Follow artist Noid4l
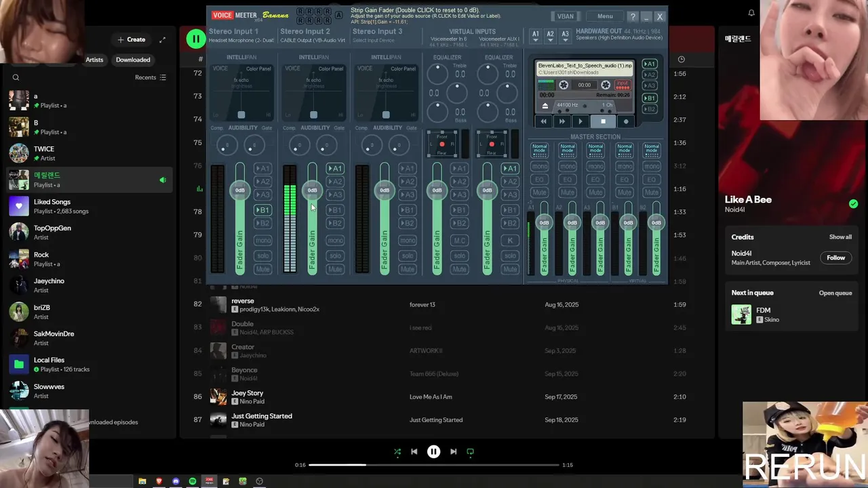Image resolution: width=868 pixels, height=488 pixels. coord(835,258)
